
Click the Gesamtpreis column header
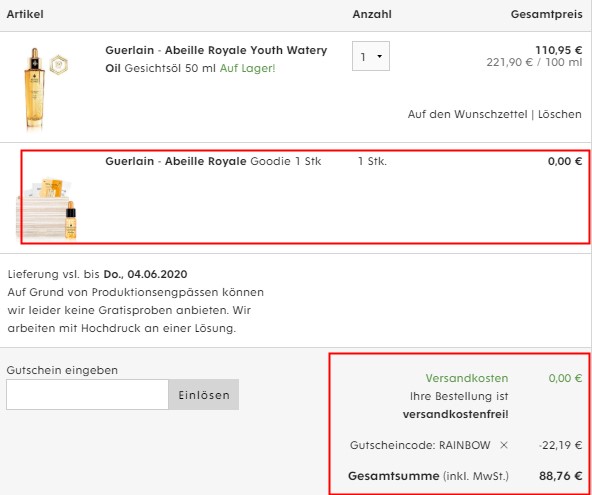click(x=546, y=14)
